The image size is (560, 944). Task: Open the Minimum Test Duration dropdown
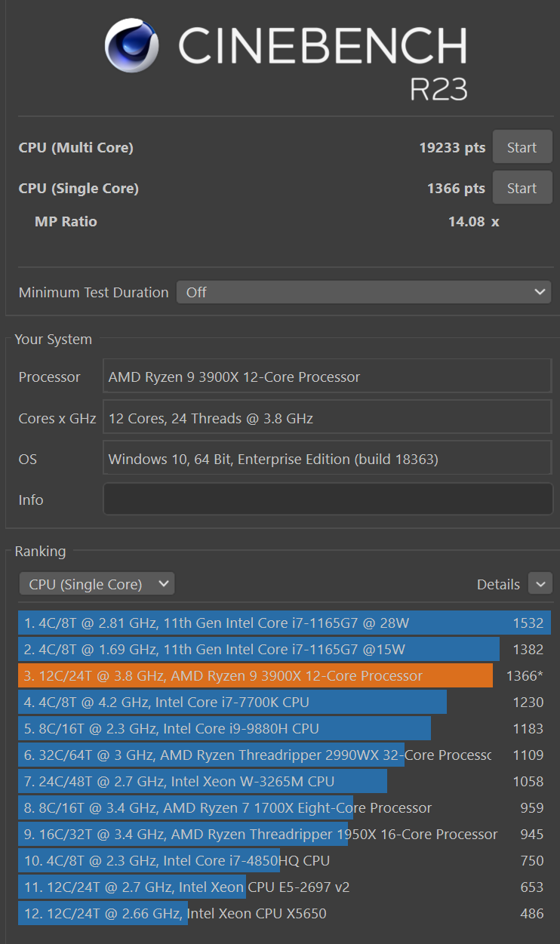click(x=363, y=292)
